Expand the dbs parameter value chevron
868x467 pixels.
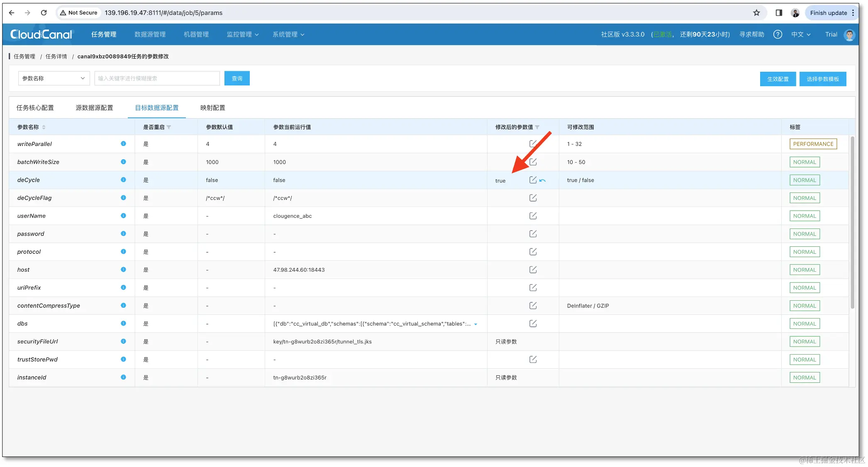click(x=475, y=324)
